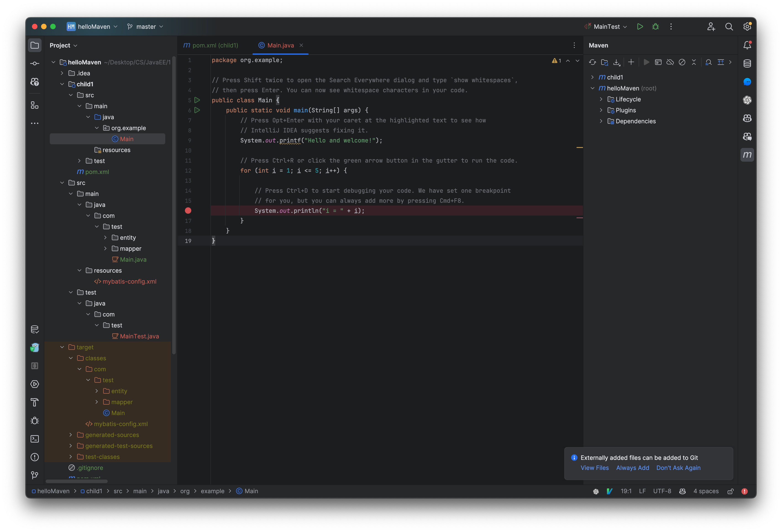Toggle Maven offline mode
782x532 pixels.
coord(670,62)
